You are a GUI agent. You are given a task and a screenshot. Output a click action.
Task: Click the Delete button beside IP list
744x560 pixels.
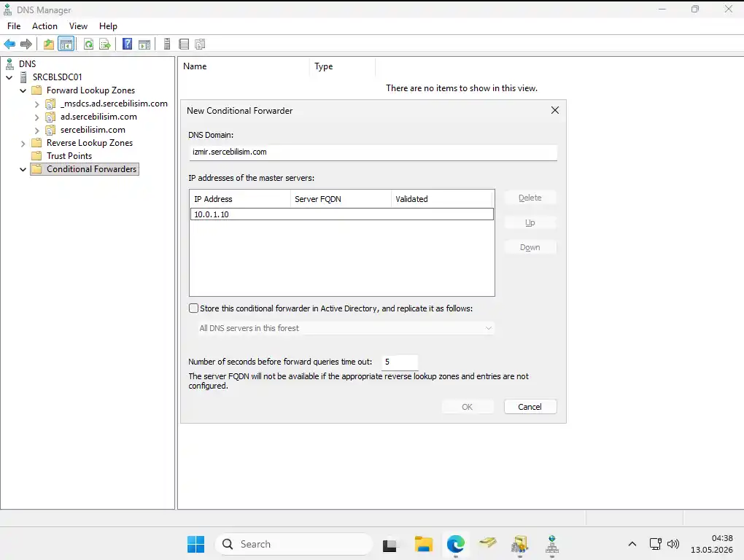click(530, 198)
